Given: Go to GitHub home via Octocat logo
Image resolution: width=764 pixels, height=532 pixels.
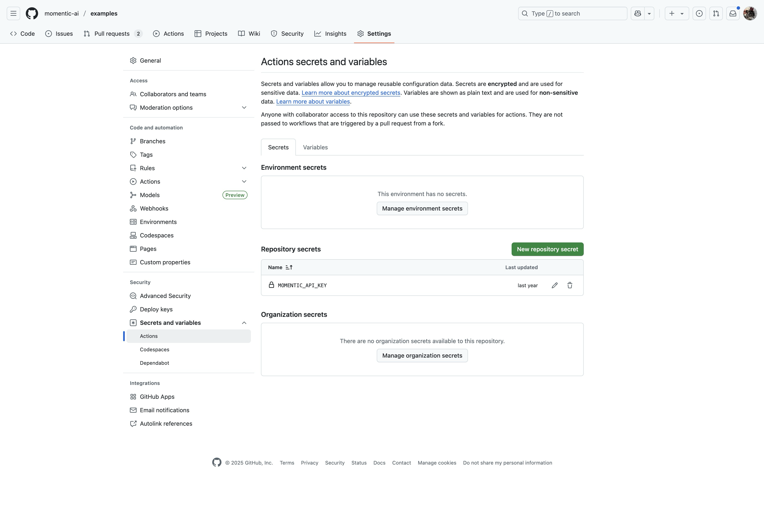Looking at the screenshot, I should tap(32, 14).
